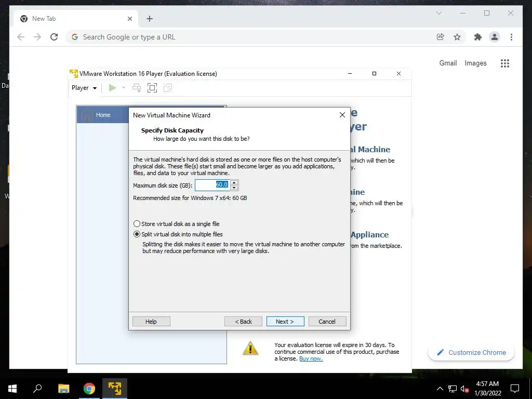Viewport: 532px width, 399px height.
Task: Open the Player dropdown menu
Action: pyautogui.click(x=84, y=88)
